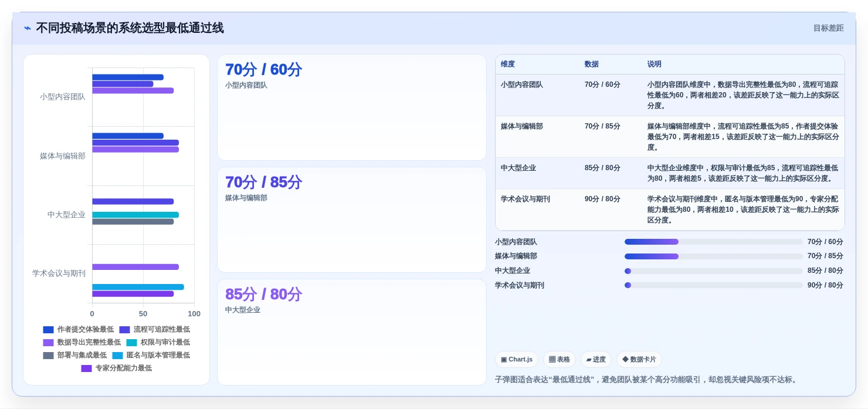Click table value 85分 / 80分
Image resolution: width=868 pixels, height=409 pixels.
pos(602,168)
